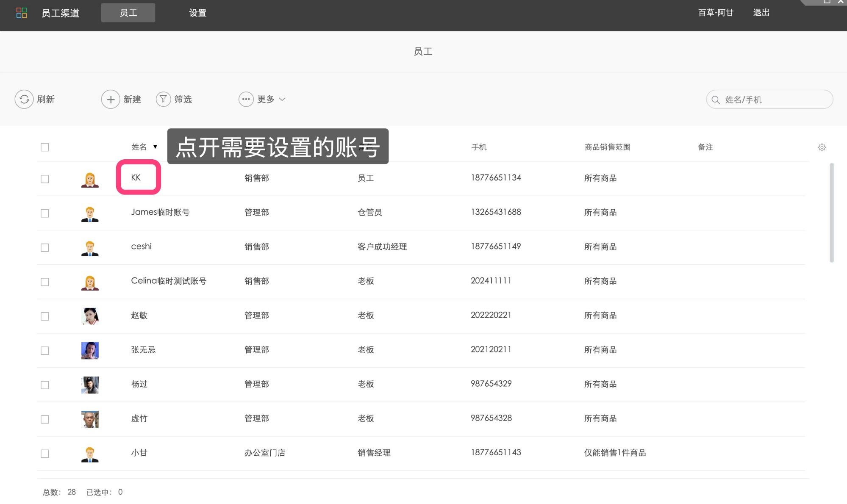Click the vertical scrollbar thumb
The height and width of the screenshot is (504, 847).
pos(831,213)
